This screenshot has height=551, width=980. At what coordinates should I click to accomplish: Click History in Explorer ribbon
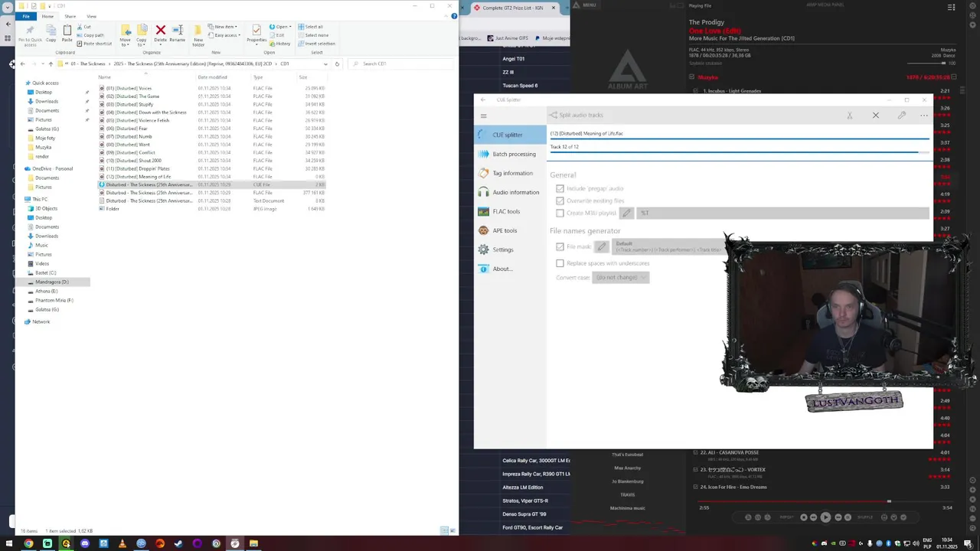279,44
